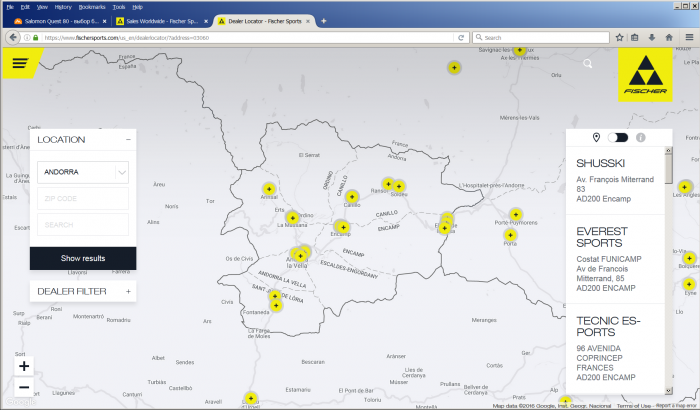Open a new tab with plus button
Viewport: 700px width, 410px height.
324,21
